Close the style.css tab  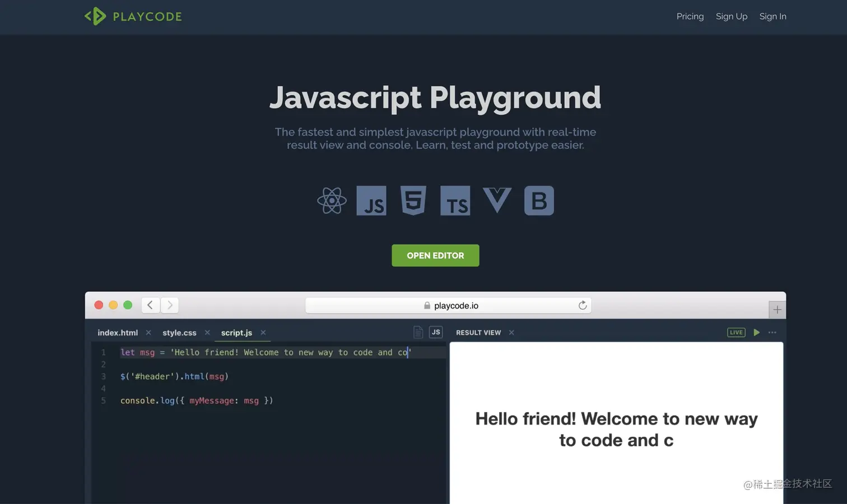coord(207,333)
